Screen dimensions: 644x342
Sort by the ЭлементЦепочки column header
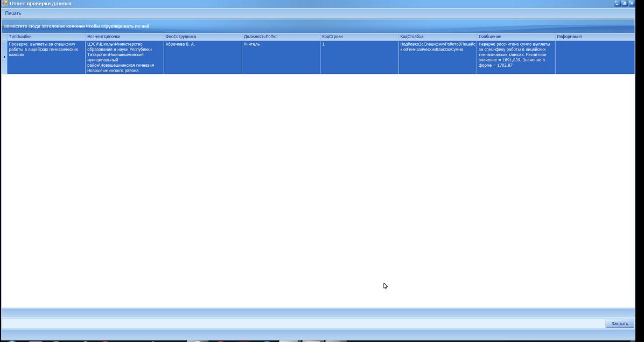pyautogui.click(x=124, y=37)
